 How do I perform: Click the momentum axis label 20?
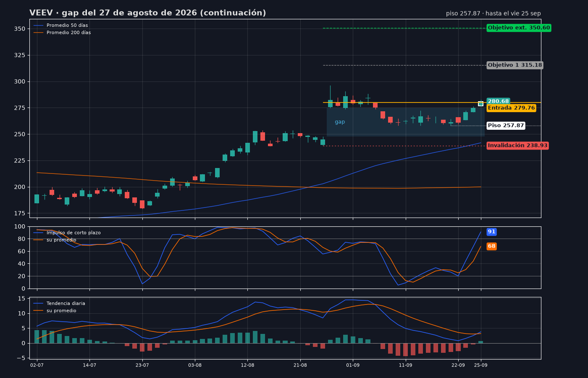click(21, 276)
